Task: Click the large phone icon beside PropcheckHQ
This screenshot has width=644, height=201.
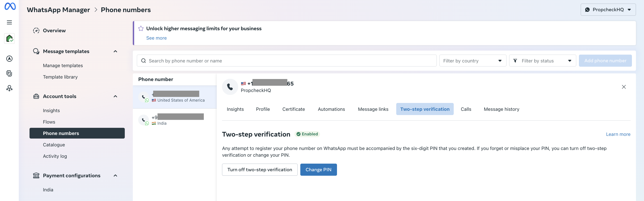Action: (230, 87)
